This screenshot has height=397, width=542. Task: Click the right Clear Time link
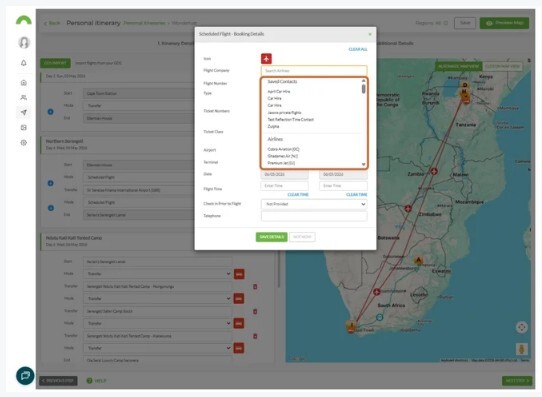(357, 195)
